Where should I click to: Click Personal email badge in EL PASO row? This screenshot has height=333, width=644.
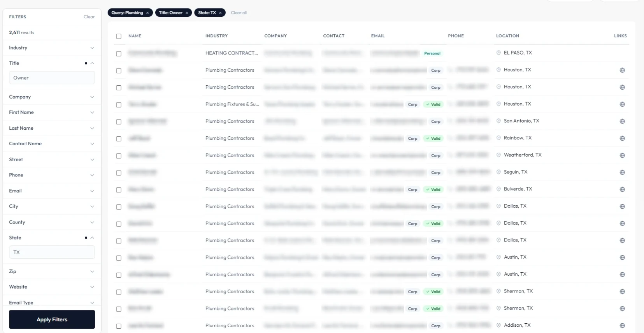point(432,53)
